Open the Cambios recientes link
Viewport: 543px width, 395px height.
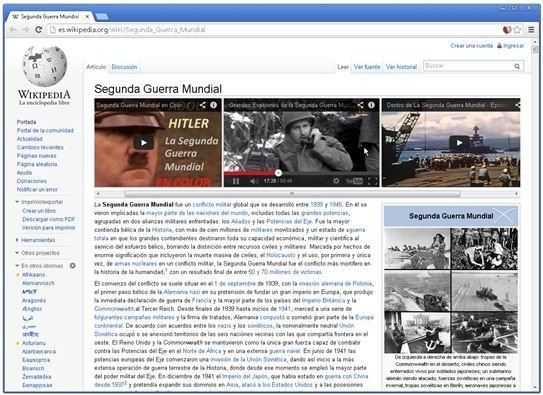40,147
